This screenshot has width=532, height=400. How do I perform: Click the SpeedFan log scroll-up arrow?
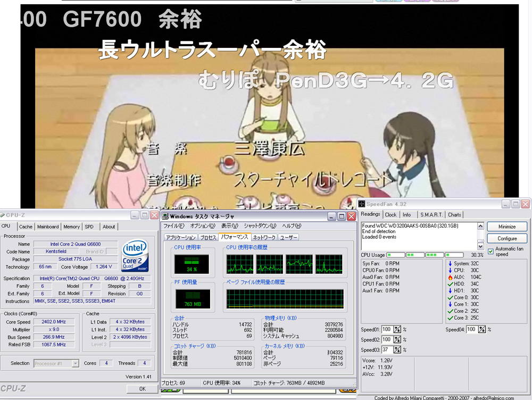tap(480, 226)
